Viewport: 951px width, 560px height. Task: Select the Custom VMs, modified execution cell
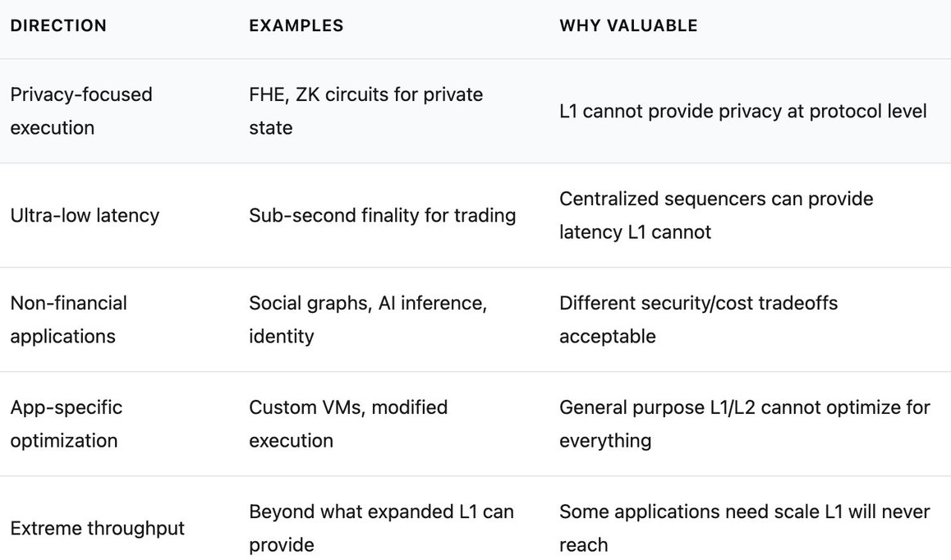point(348,424)
